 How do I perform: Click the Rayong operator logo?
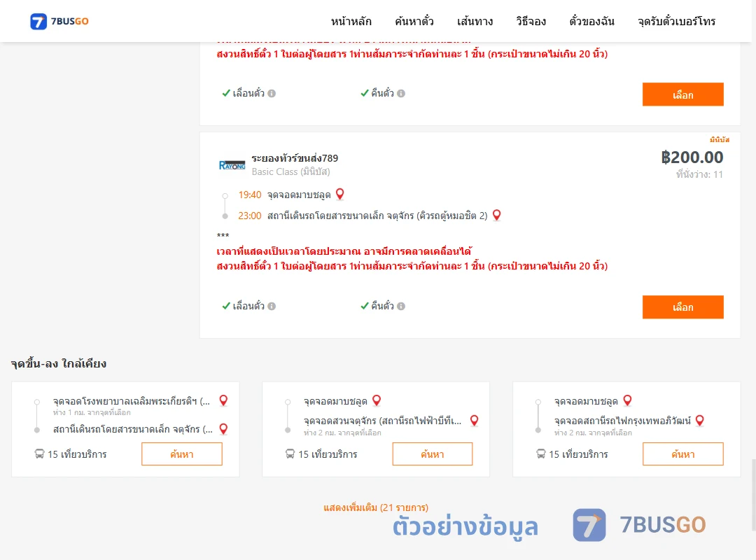[x=232, y=165]
